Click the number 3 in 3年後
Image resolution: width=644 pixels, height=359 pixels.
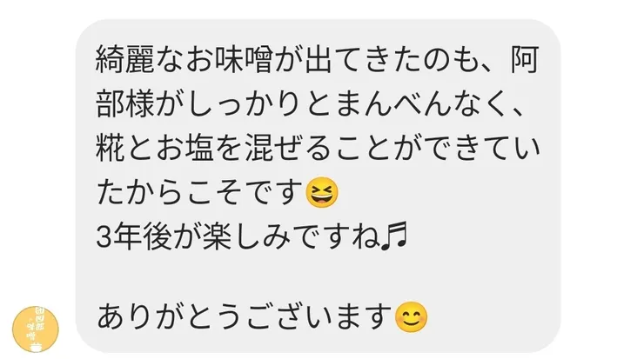coord(104,237)
